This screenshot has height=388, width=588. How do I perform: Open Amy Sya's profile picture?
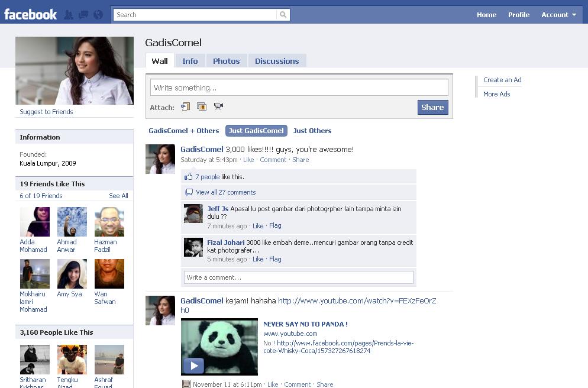(x=72, y=274)
